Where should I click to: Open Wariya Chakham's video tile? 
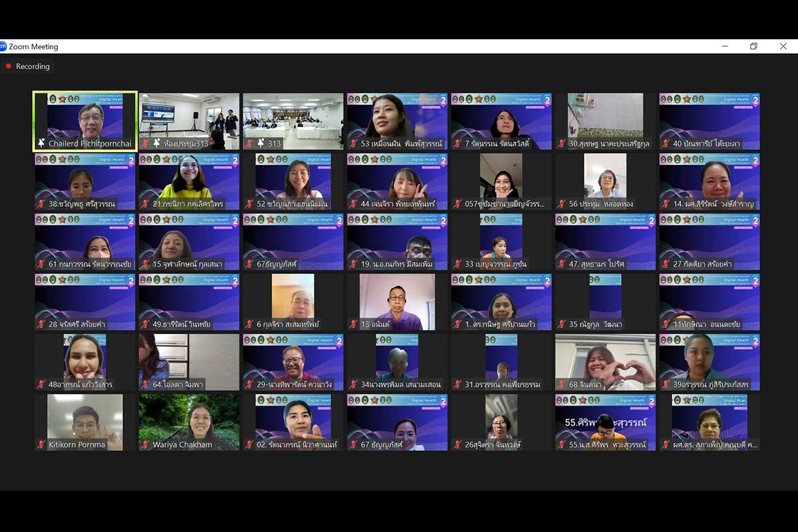tap(189, 418)
